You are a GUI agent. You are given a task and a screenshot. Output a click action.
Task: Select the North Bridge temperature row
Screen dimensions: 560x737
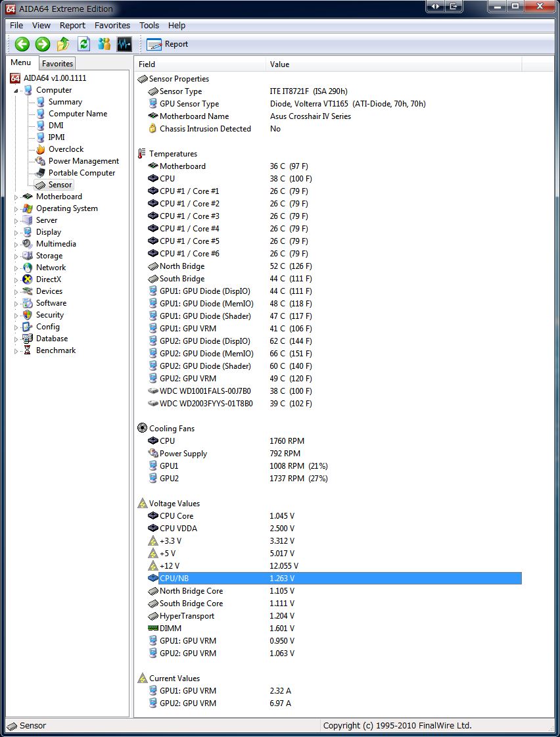click(x=335, y=266)
